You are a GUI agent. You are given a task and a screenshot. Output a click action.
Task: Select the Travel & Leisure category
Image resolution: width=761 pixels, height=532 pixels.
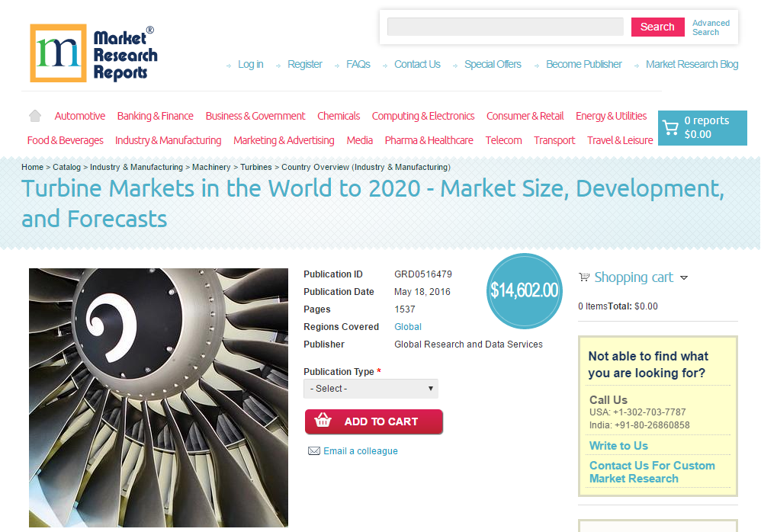click(620, 140)
